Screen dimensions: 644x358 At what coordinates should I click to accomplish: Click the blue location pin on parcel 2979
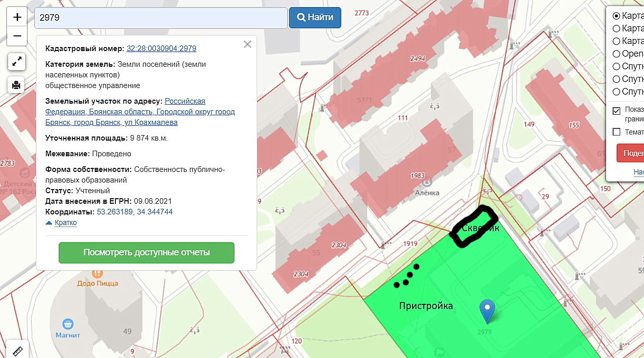(487, 311)
